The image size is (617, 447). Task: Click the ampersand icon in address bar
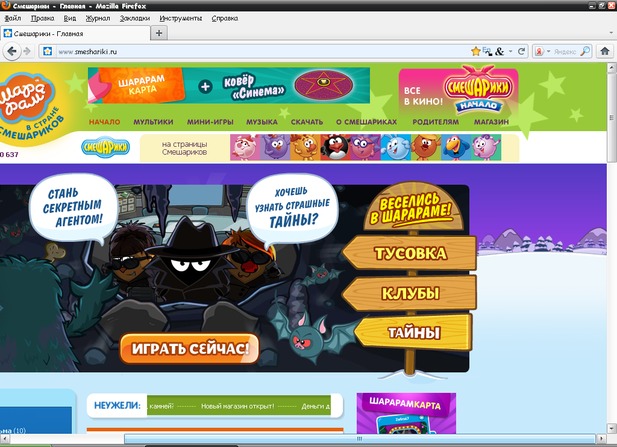click(499, 51)
